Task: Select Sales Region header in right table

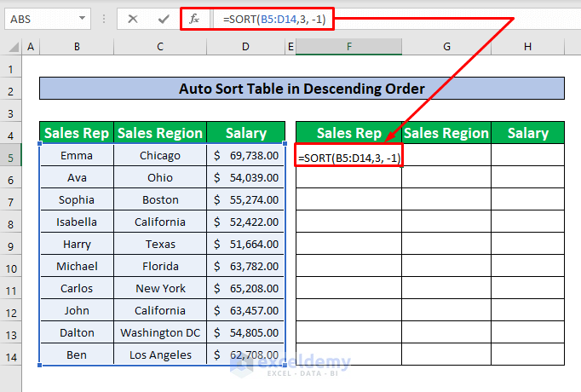Action: (x=446, y=133)
